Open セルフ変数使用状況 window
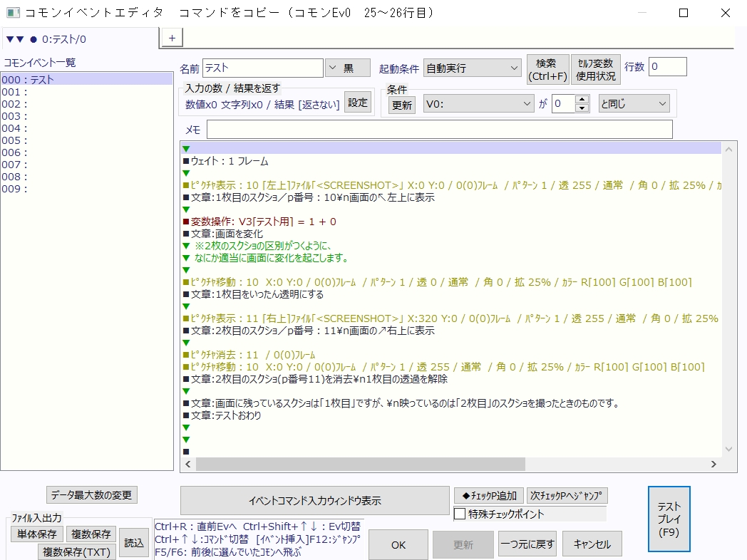 (x=596, y=69)
